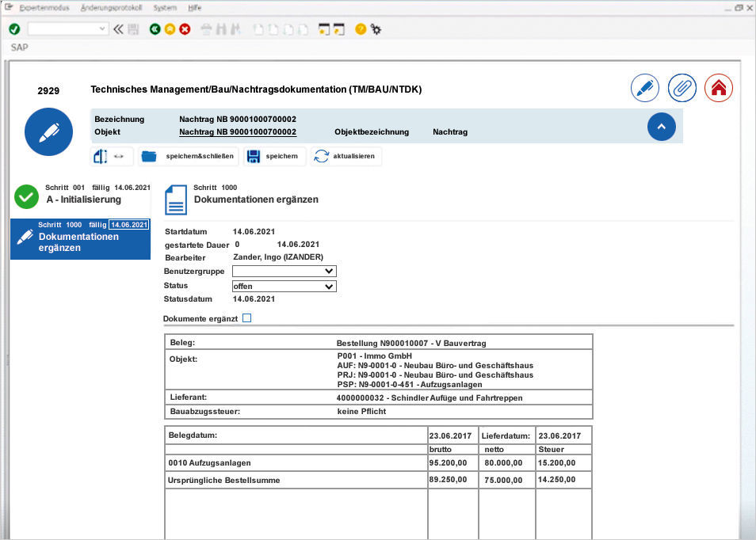Viewport: 756px width, 540px height.
Task: Click the command field input box
Action: click(x=67, y=28)
